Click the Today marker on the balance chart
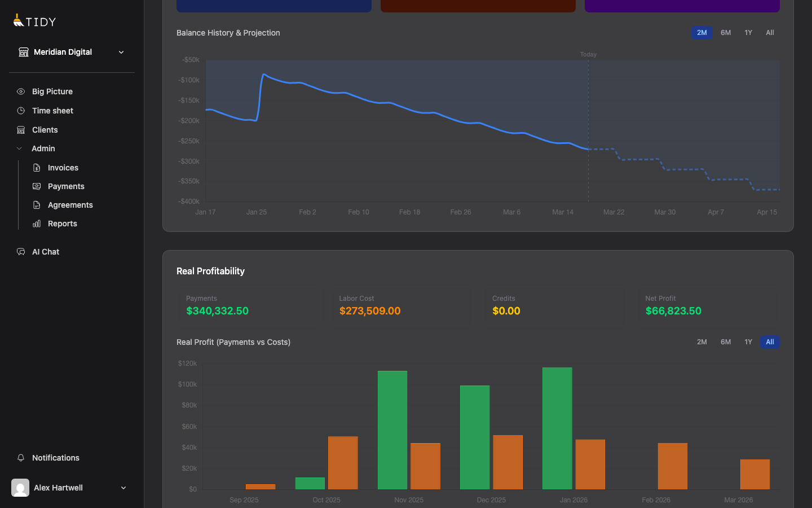 click(588, 54)
